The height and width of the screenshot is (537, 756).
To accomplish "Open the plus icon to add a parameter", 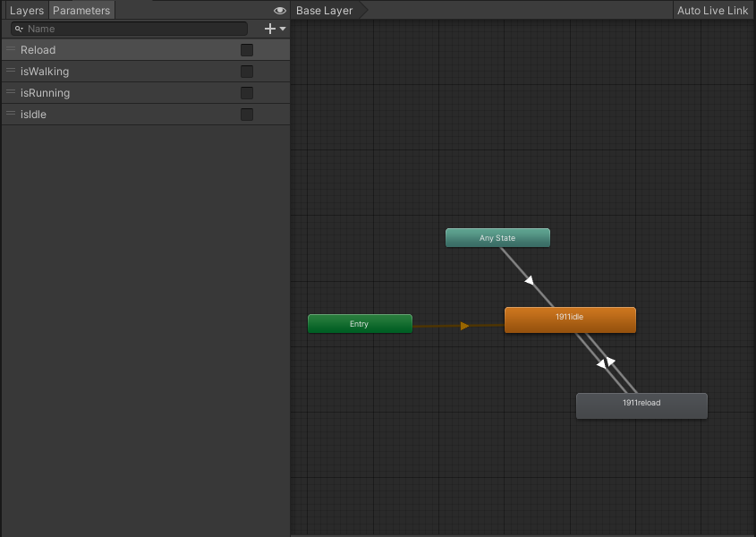I will 269,29.
